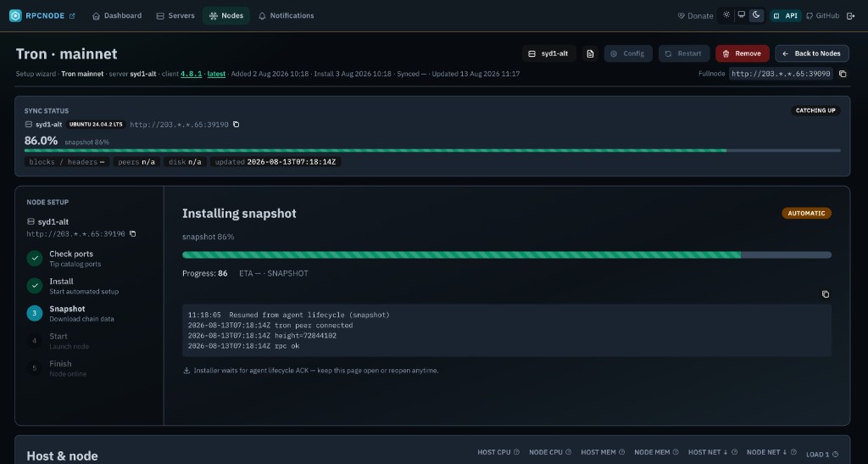The height and width of the screenshot is (464, 868).
Task: Open the RPCNODE logo home link
Action: [36, 15]
